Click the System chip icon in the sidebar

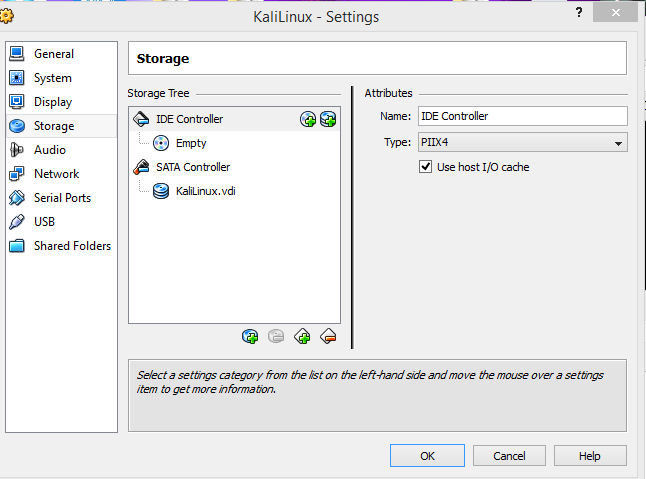tap(17, 78)
